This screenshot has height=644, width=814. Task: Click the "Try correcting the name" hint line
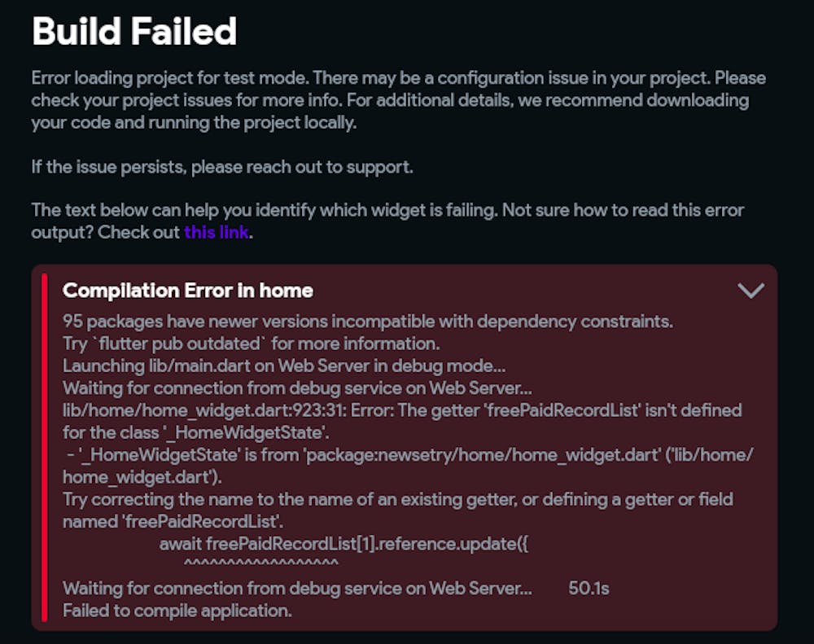pos(397,498)
